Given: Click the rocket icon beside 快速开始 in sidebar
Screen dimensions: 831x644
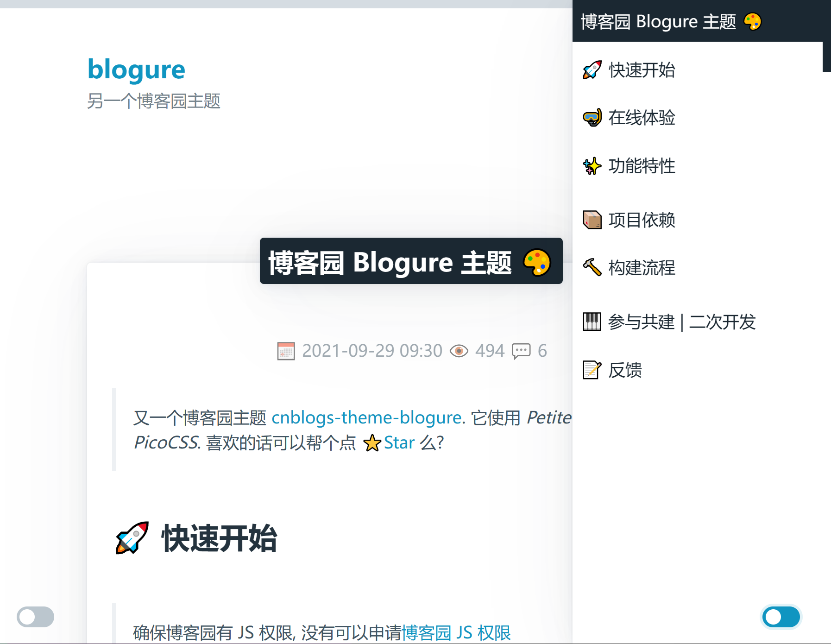Looking at the screenshot, I should pos(592,70).
